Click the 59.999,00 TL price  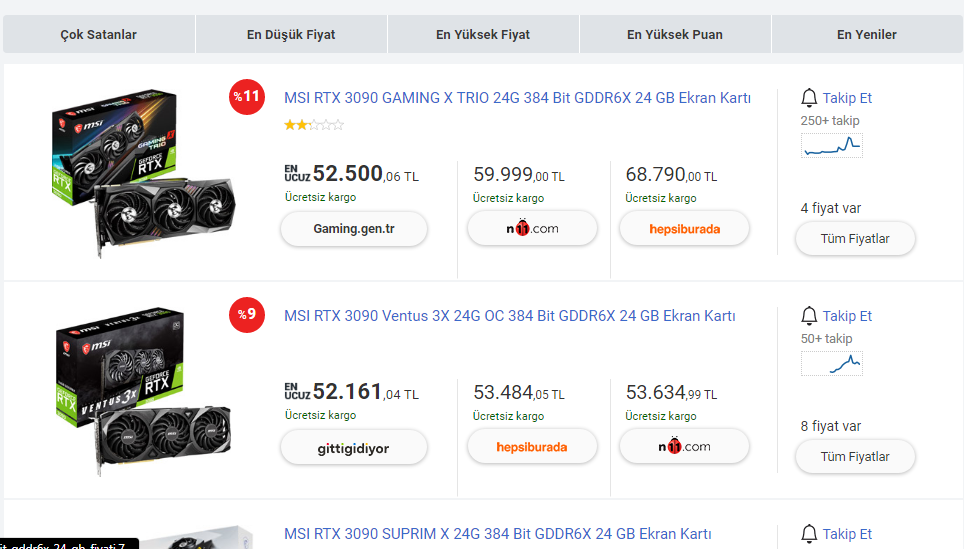pos(519,175)
